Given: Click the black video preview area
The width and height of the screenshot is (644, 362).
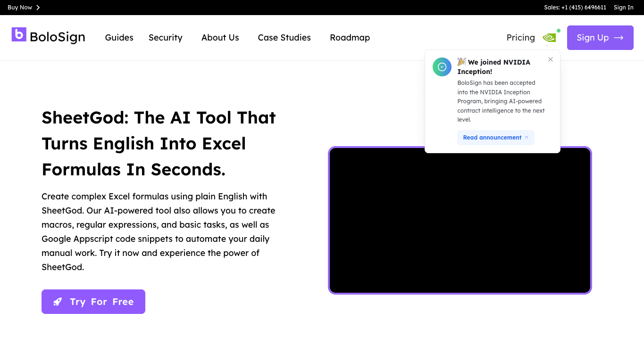Looking at the screenshot, I should [460, 220].
